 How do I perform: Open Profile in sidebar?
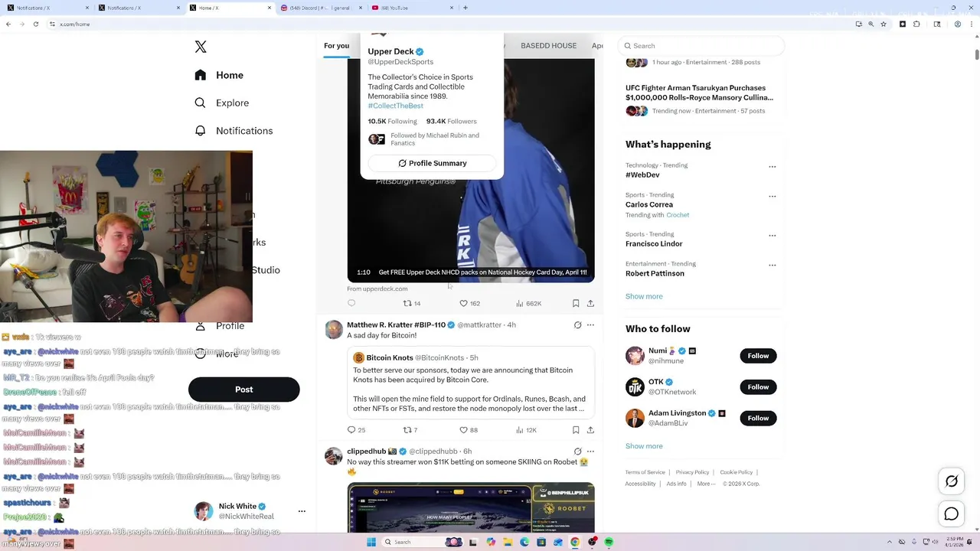tap(220, 326)
